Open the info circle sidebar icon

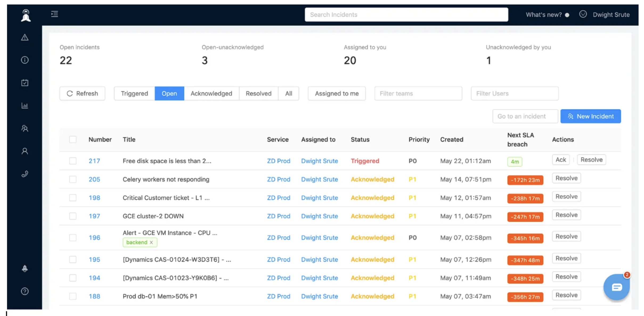point(25,60)
